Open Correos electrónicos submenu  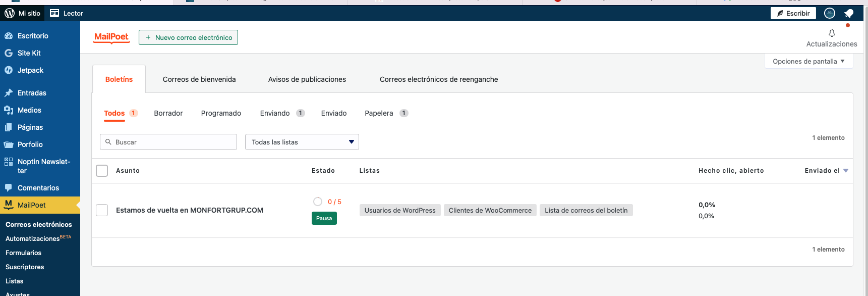[x=39, y=224]
